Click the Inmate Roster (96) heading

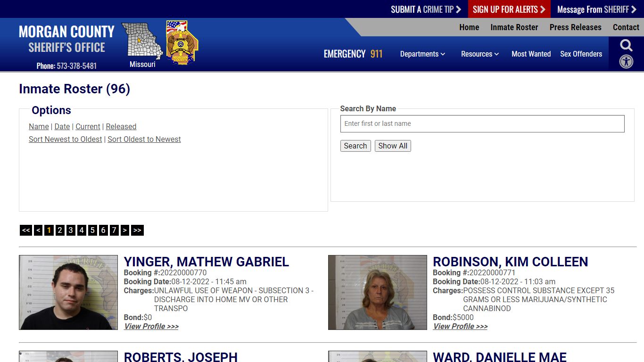(74, 89)
